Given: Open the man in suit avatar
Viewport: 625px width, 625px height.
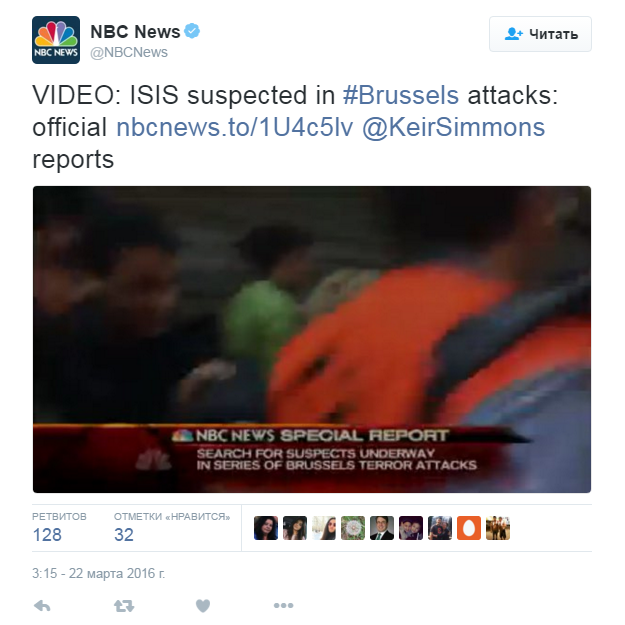Looking at the screenshot, I should pyautogui.click(x=382, y=528).
